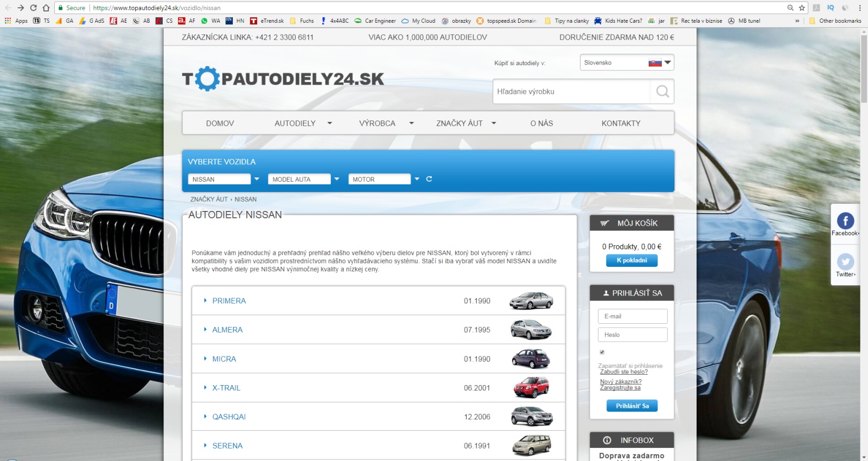Click the shopping cart icon in Môj košík
The image size is (868, 461).
point(604,223)
